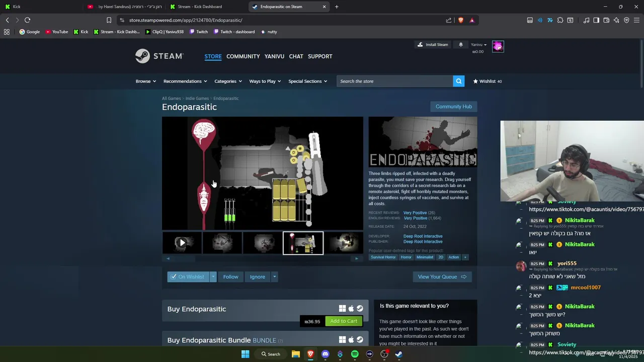
Task: Open the browser extensions puzzle icon
Action: [560, 20]
